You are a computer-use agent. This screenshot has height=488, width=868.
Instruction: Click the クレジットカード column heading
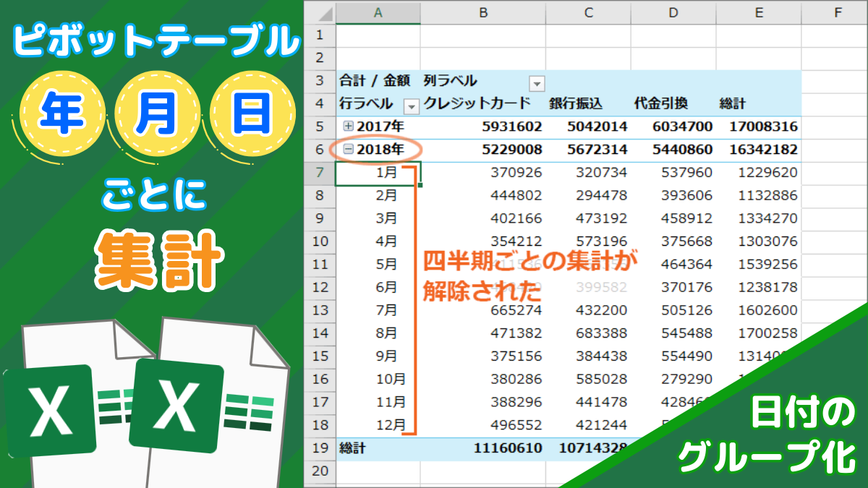coord(477,104)
